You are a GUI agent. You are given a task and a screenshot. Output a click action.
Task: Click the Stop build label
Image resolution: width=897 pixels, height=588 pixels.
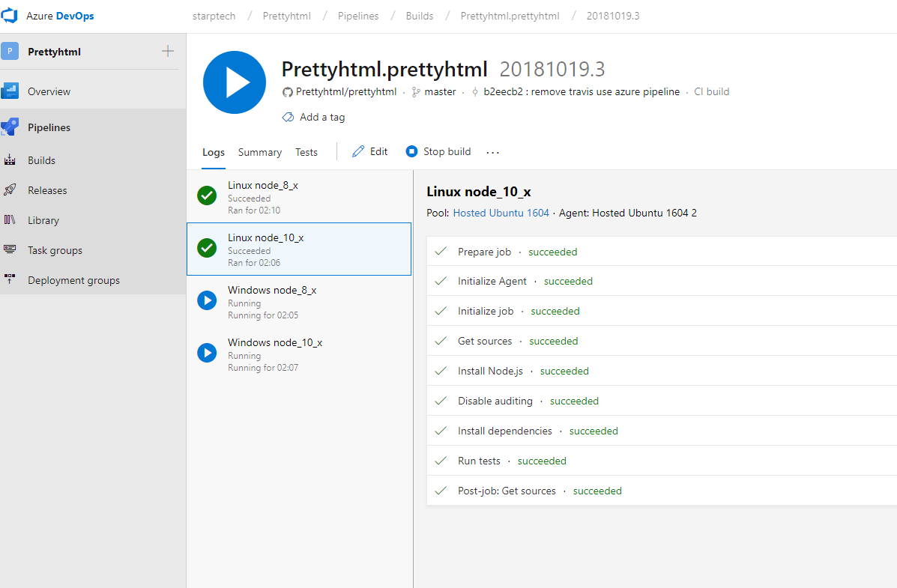(447, 151)
